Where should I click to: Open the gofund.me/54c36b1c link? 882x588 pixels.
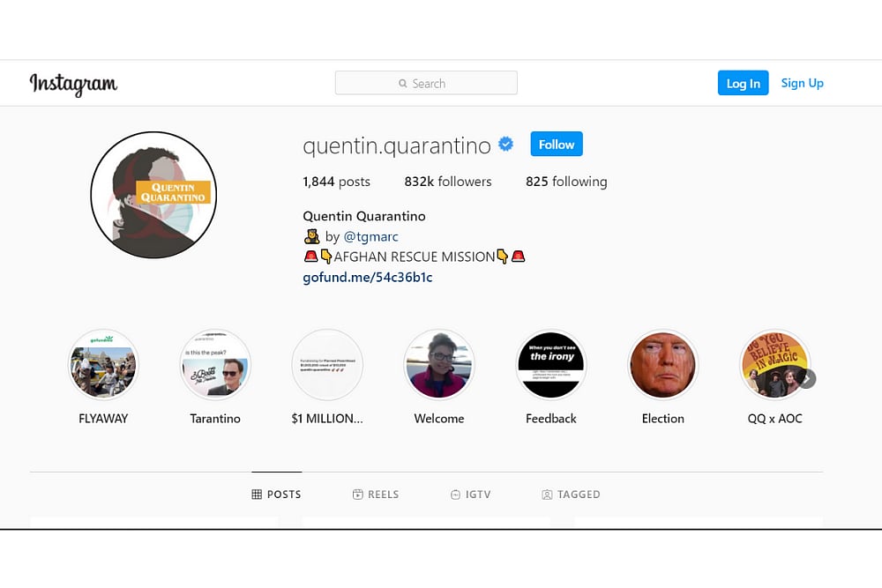(x=367, y=277)
